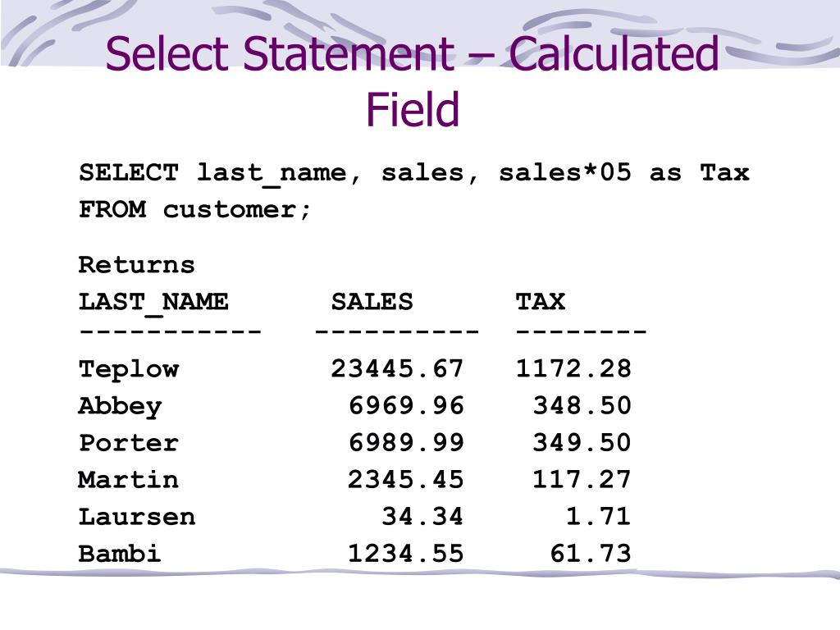Screen dimensions: 840x630
Task: Click the Bambi tax value 61.73
Action: pyautogui.click(x=591, y=554)
